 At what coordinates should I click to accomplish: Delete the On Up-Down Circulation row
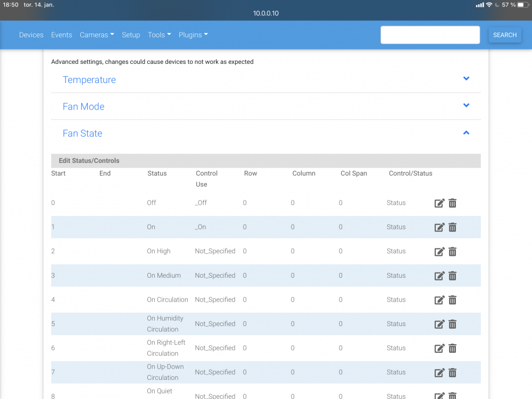point(452,372)
